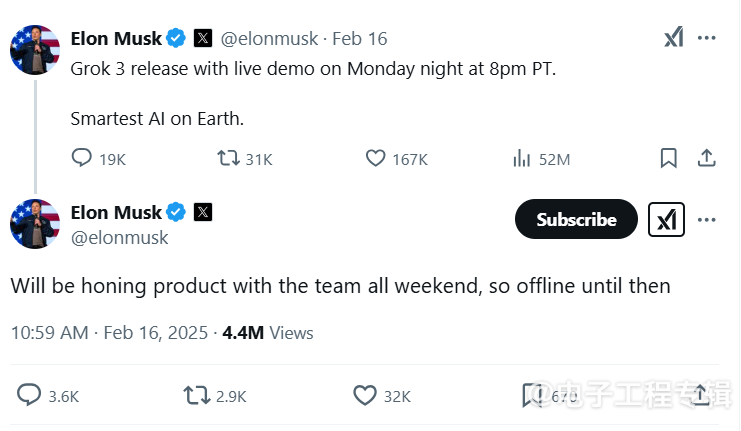
Task: Bookmark the Grok 3 release tweet
Action: point(669,158)
